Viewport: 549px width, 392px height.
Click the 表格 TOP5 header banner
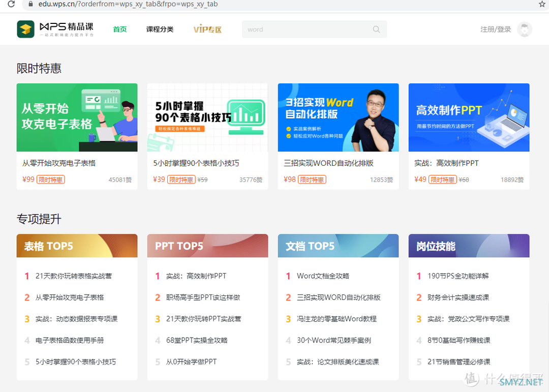coord(77,246)
